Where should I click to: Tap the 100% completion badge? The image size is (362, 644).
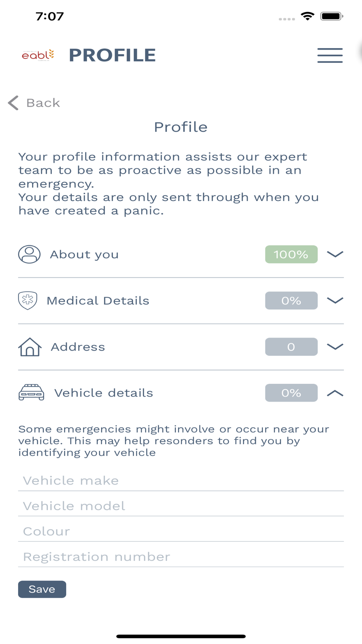tap(291, 254)
